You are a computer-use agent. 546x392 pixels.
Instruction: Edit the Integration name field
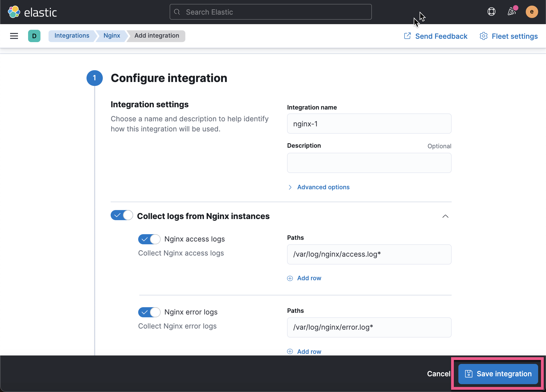point(369,124)
